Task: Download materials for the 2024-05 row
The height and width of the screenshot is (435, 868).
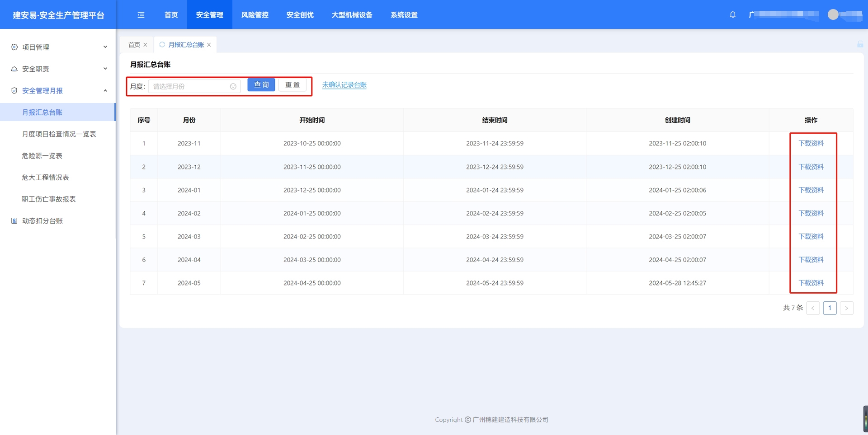Action: tap(811, 283)
